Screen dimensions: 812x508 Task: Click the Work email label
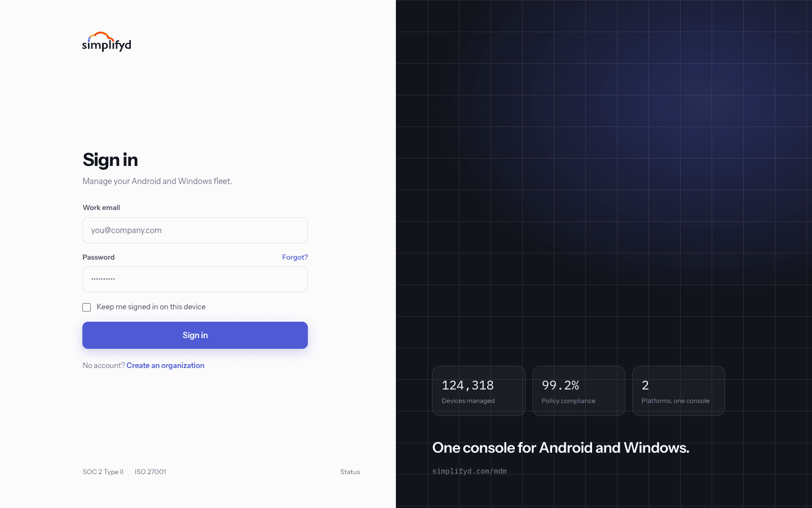pos(101,208)
